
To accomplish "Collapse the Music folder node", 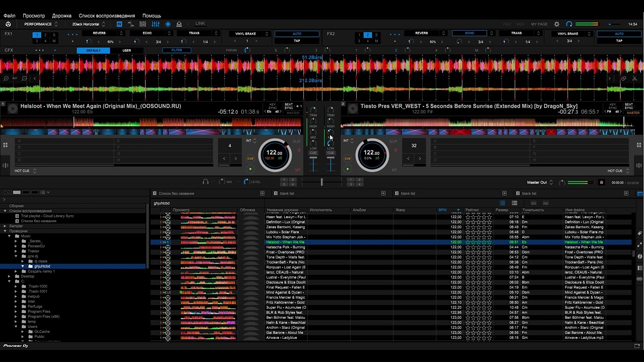I will (10, 236).
